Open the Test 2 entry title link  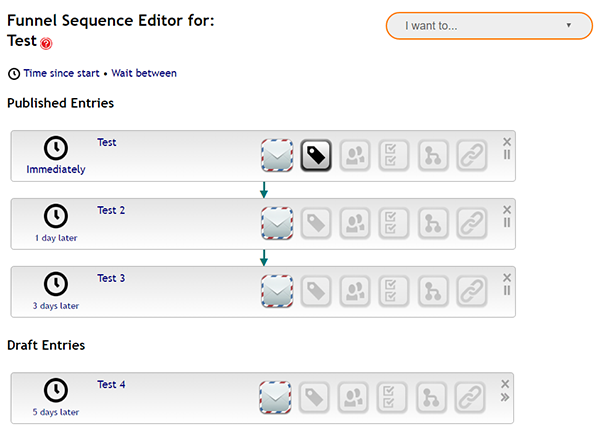point(111,210)
